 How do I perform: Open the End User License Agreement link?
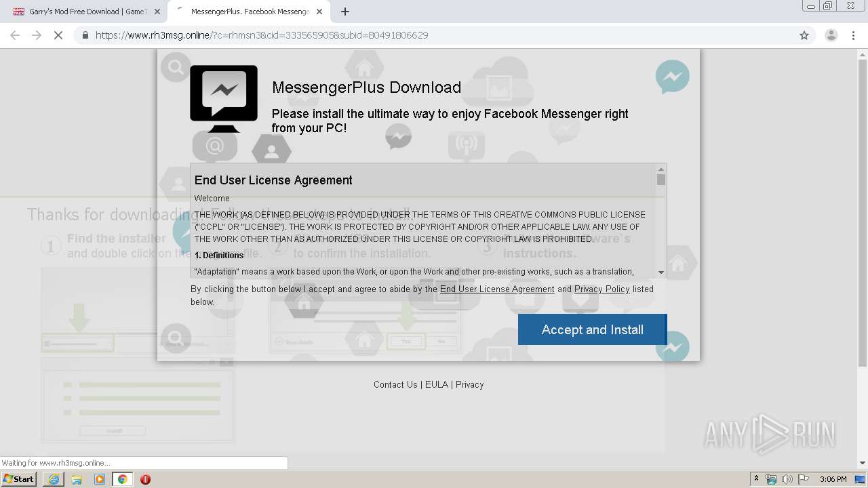497,289
